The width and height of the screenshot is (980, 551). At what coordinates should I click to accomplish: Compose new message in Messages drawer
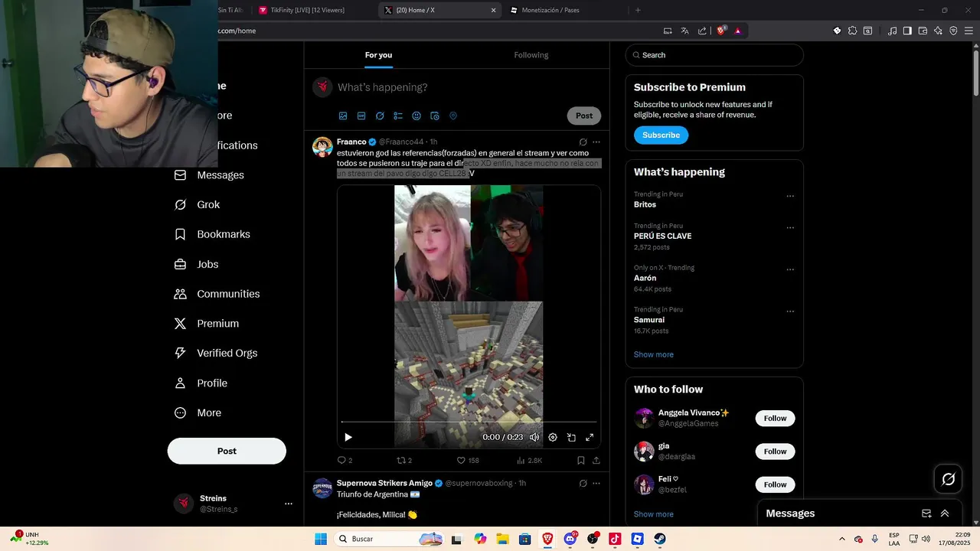(926, 514)
